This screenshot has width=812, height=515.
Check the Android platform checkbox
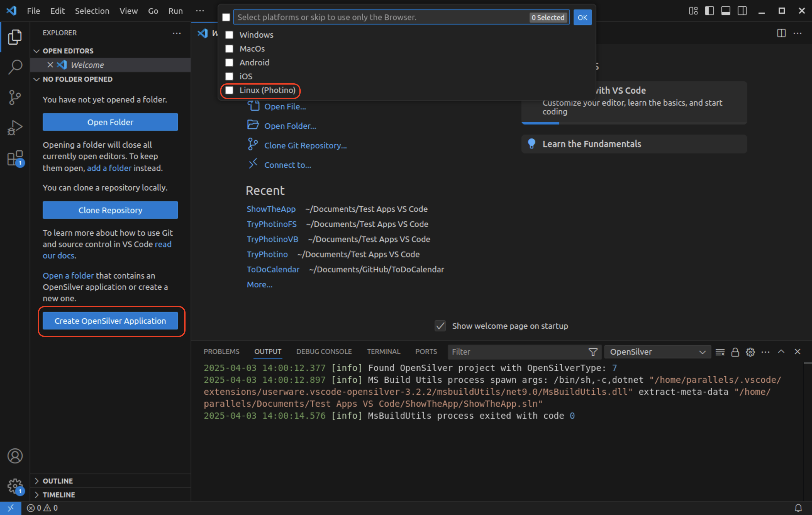click(x=229, y=62)
